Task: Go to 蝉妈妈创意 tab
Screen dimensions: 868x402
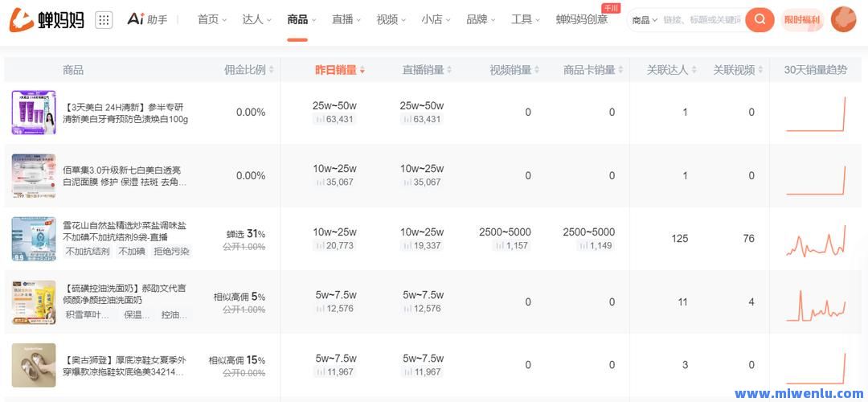Action: tap(581, 19)
